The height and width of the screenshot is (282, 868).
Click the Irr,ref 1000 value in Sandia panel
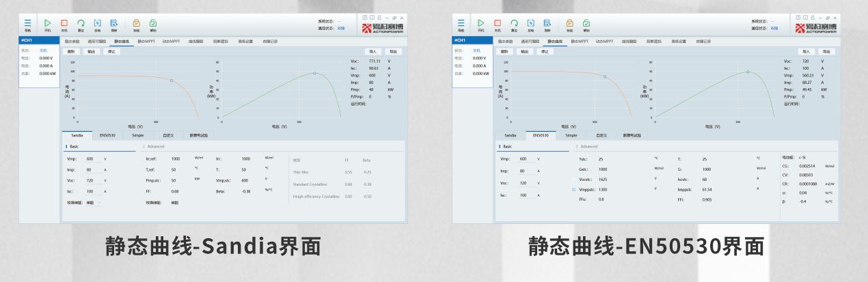point(176,158)
